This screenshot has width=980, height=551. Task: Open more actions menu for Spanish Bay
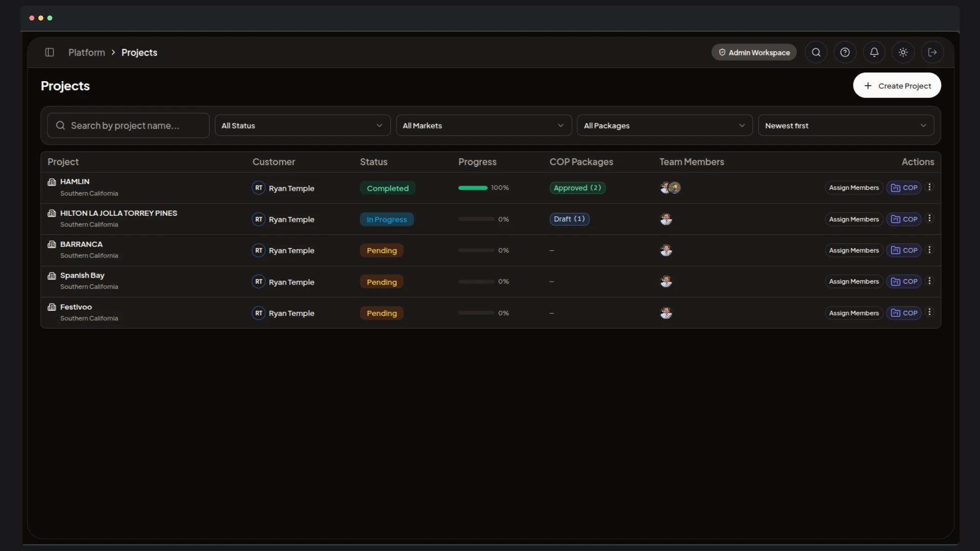[x=929, y=281]
